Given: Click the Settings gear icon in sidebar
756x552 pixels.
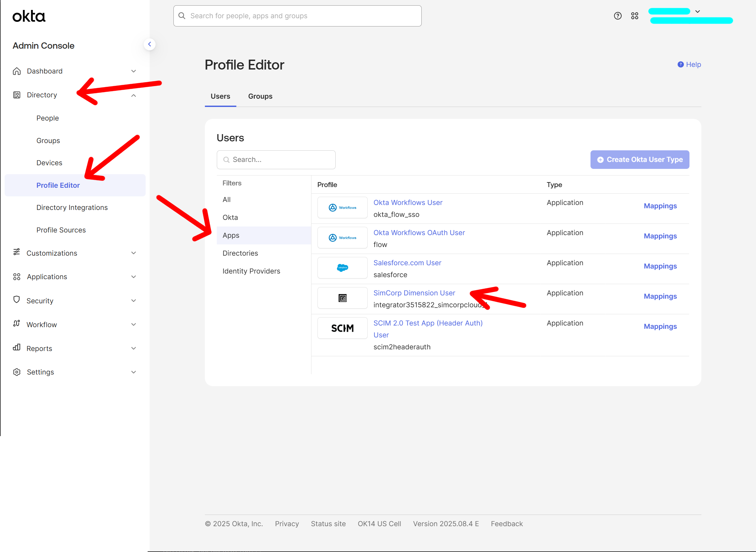Looking at the screenshot, I should 17,372.
